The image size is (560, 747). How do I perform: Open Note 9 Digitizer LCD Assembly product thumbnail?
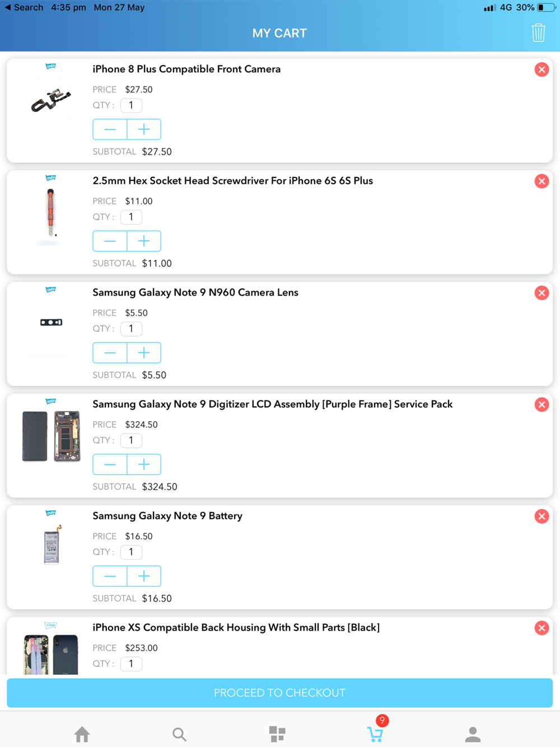pyautogui.click(x=51, y=436)
